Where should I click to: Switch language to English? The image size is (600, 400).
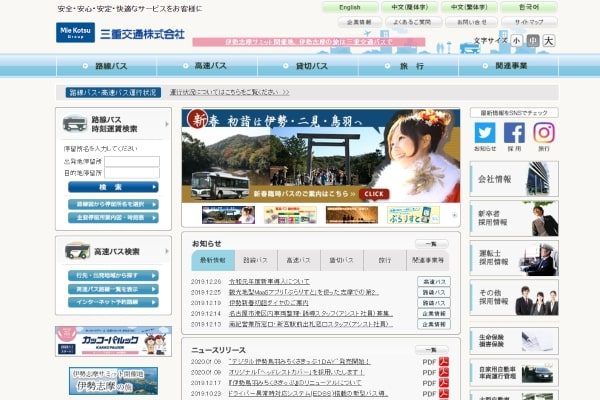[x=350, y=7]
